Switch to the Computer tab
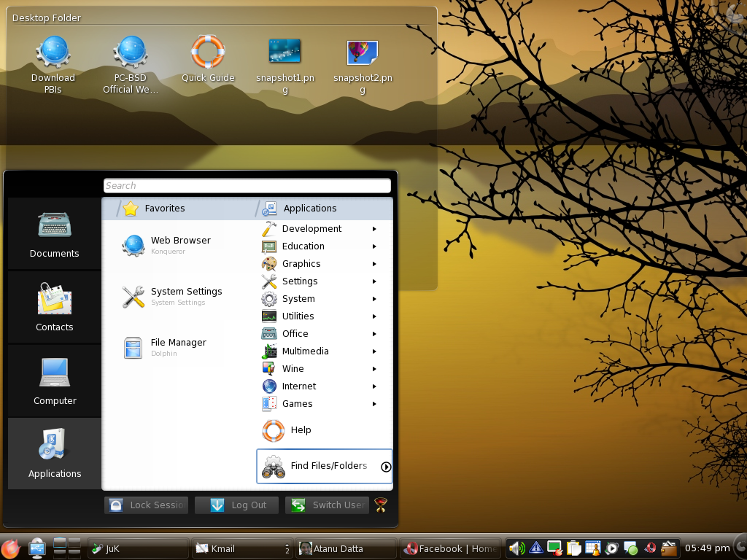Screen dimensions: 747x560 [x=55, y=381]
